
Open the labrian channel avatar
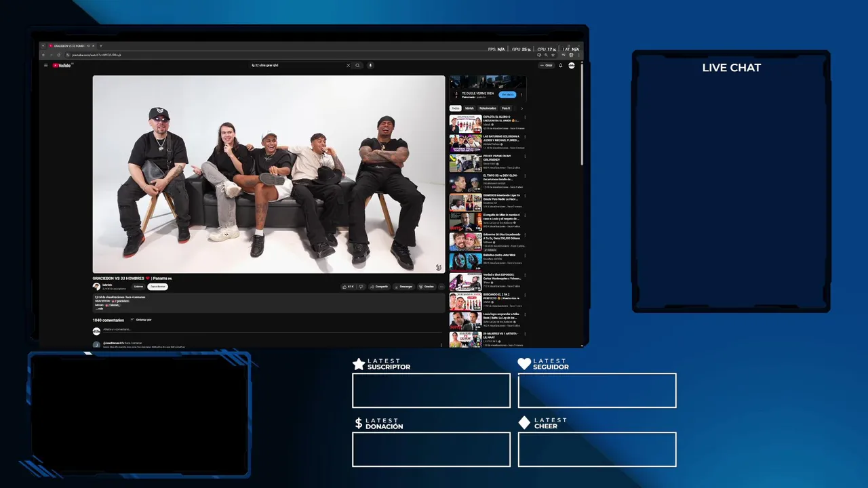[96, 287]
